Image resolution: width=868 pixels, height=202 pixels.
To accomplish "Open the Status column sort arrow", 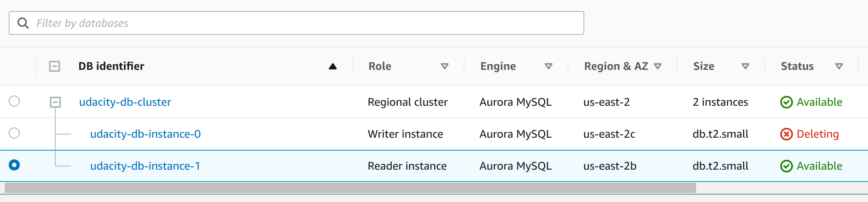I will tap(839, 66).
